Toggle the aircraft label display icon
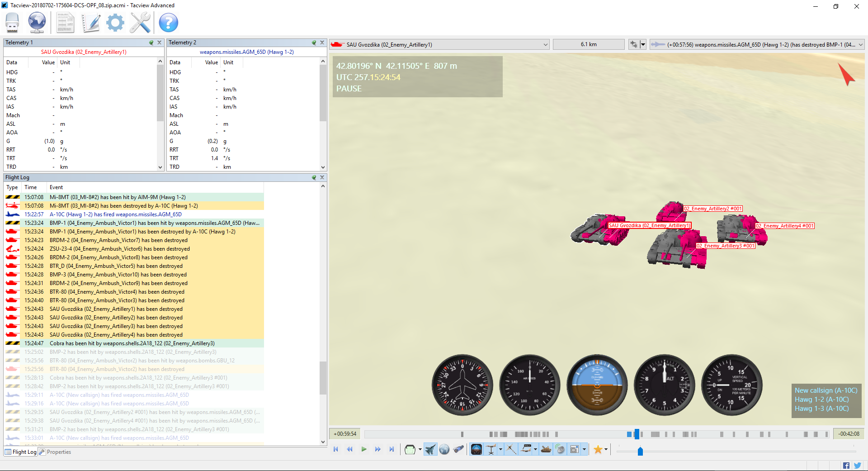The width and height of the screenshot is (868, 471). click(526, 449)
